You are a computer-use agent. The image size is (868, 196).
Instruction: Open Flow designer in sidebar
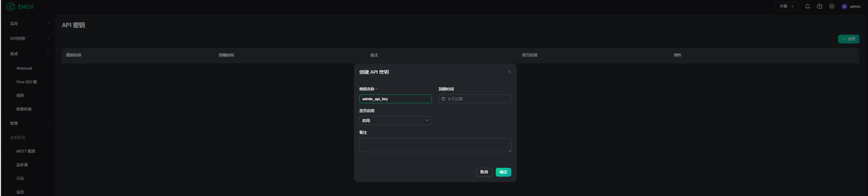[x=26, y=82]
